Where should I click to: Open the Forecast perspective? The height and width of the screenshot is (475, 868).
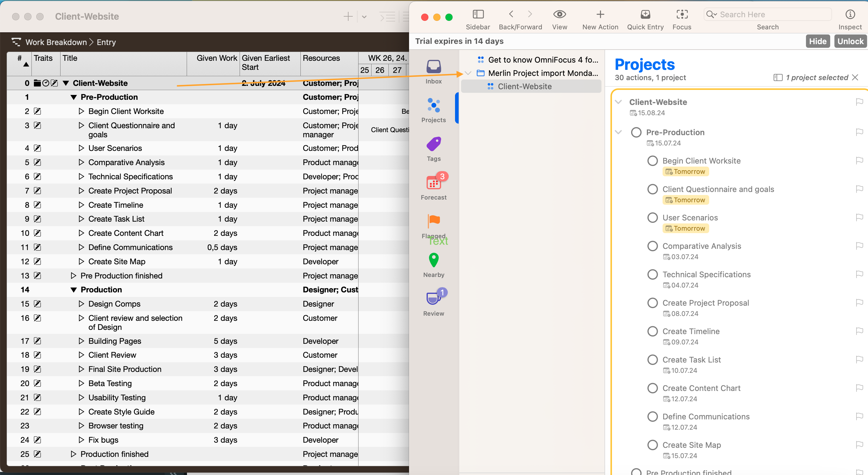coord(433,188)
